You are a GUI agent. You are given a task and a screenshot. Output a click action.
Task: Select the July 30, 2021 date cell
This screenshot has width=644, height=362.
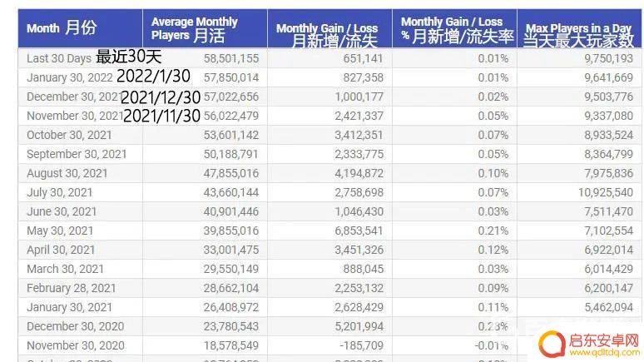click(60, 192)
